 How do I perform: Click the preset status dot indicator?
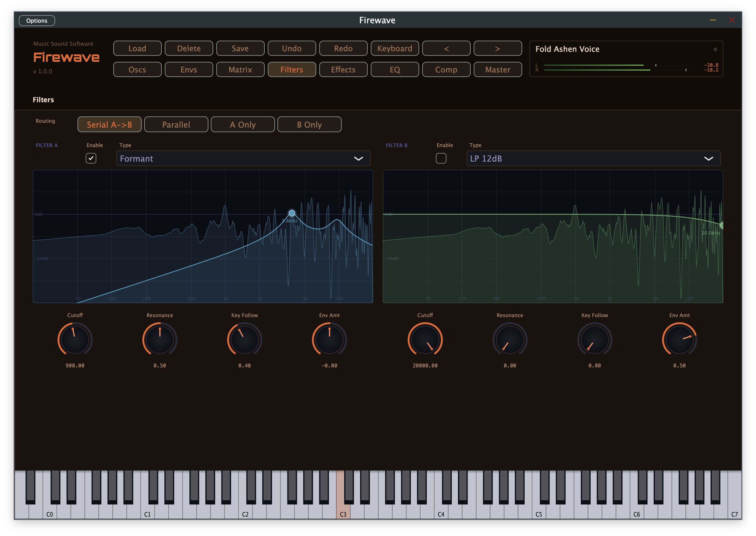tap(715, 49)
